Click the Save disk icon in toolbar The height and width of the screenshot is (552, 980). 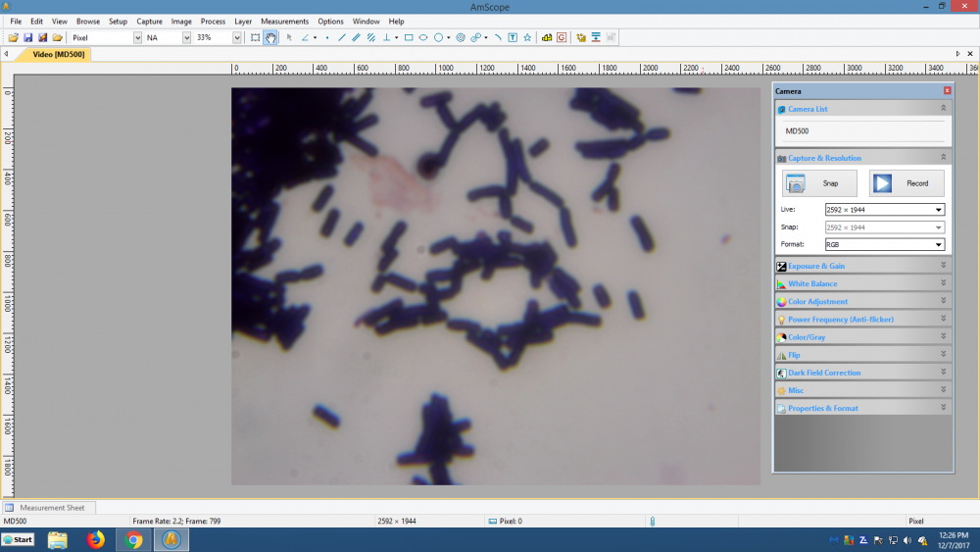tap(28, 37)
